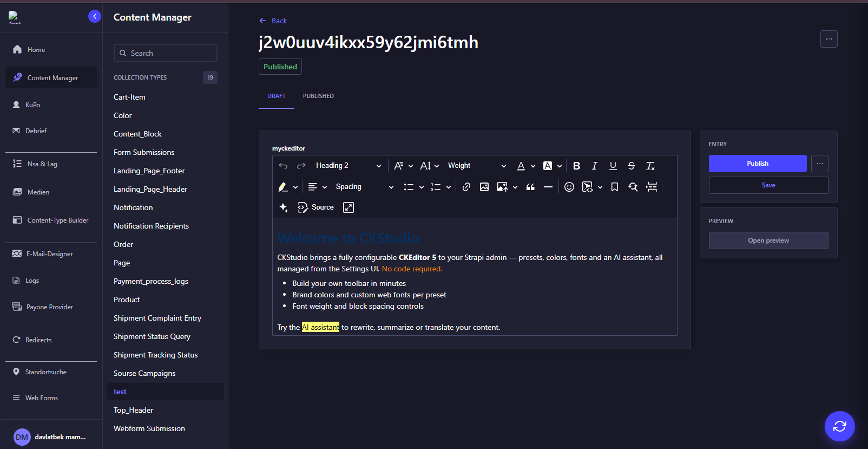The image size is (868, 449).
Task: Open the Heading 2 style dropdown
Action: click(348, 166)
